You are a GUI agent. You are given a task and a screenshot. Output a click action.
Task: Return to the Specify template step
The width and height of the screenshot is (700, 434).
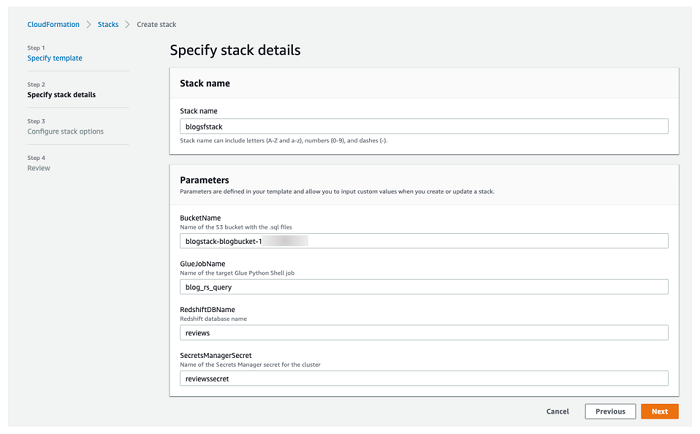click(55, 58)
